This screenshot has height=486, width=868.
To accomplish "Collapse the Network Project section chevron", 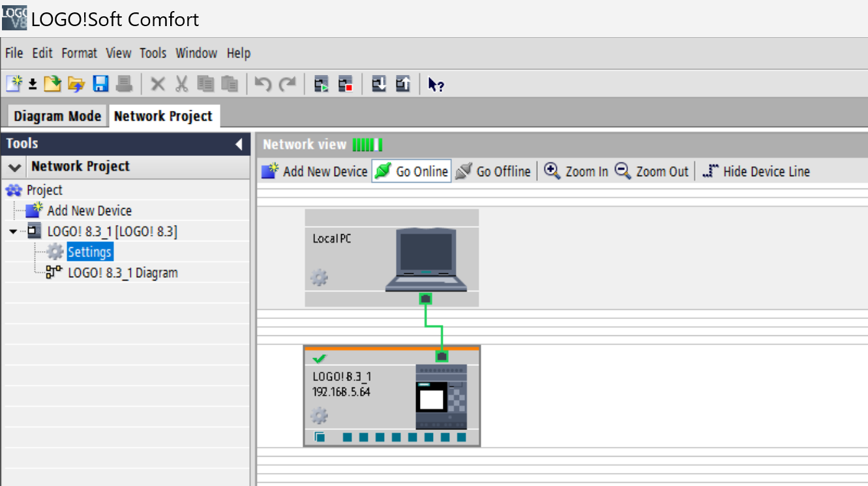I will click(x=14, y=167).
